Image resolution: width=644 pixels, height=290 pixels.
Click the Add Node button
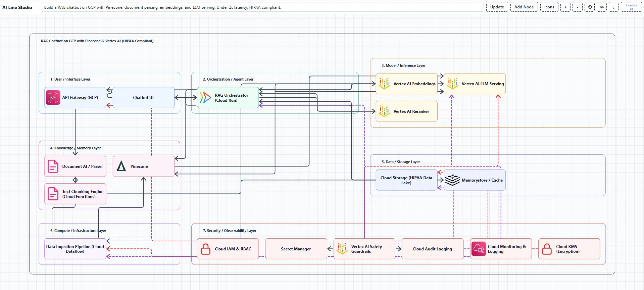(524, 7)
